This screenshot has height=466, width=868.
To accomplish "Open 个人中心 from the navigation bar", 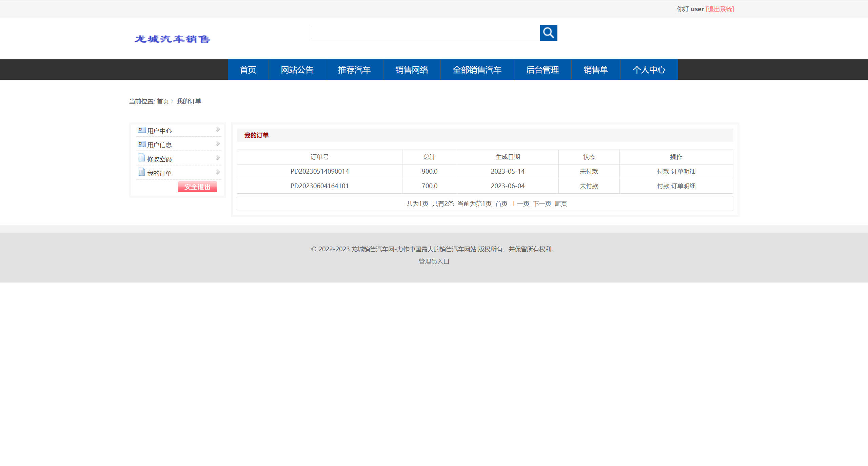I will tap(649, 70).
